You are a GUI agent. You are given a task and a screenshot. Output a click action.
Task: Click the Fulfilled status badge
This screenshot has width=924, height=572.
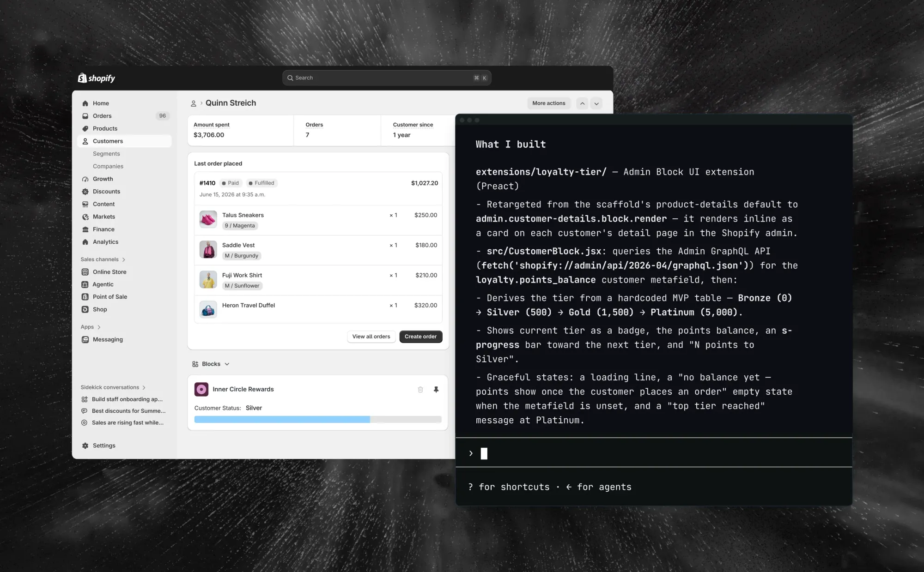pos(261,183)
